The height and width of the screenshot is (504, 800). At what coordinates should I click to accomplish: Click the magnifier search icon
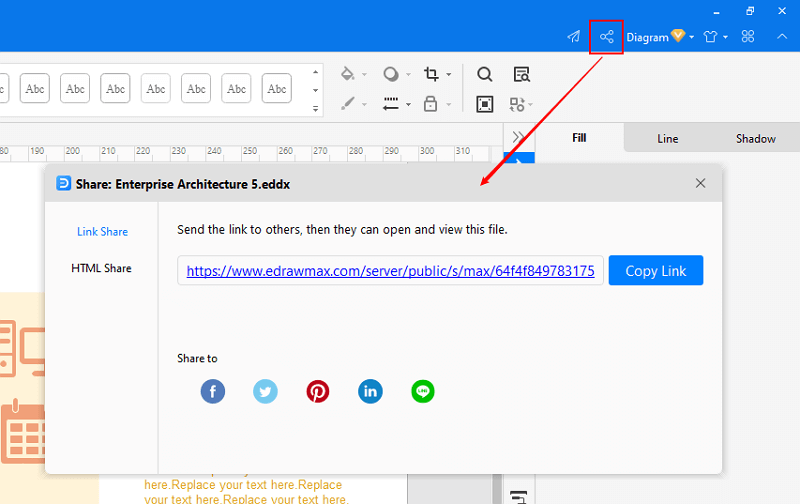[484, 74]
